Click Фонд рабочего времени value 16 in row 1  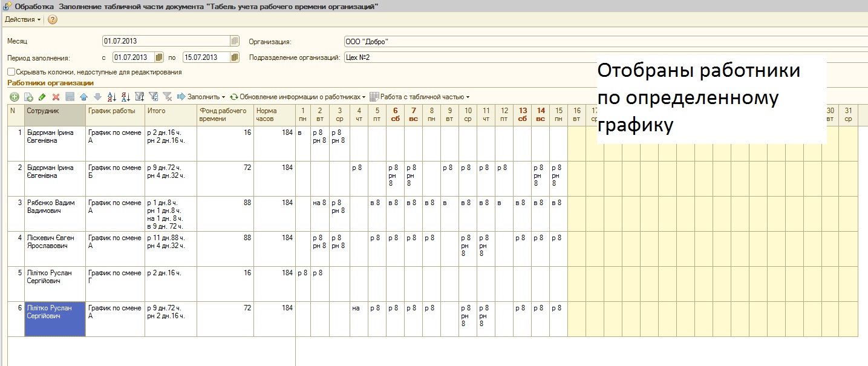225,143
